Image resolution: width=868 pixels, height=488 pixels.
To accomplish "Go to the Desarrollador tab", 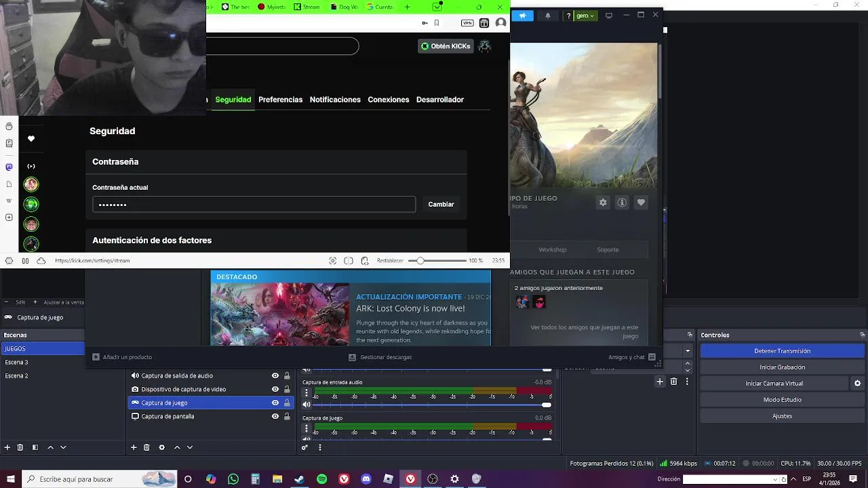I will pyautogui.click(x=440, y=100).
